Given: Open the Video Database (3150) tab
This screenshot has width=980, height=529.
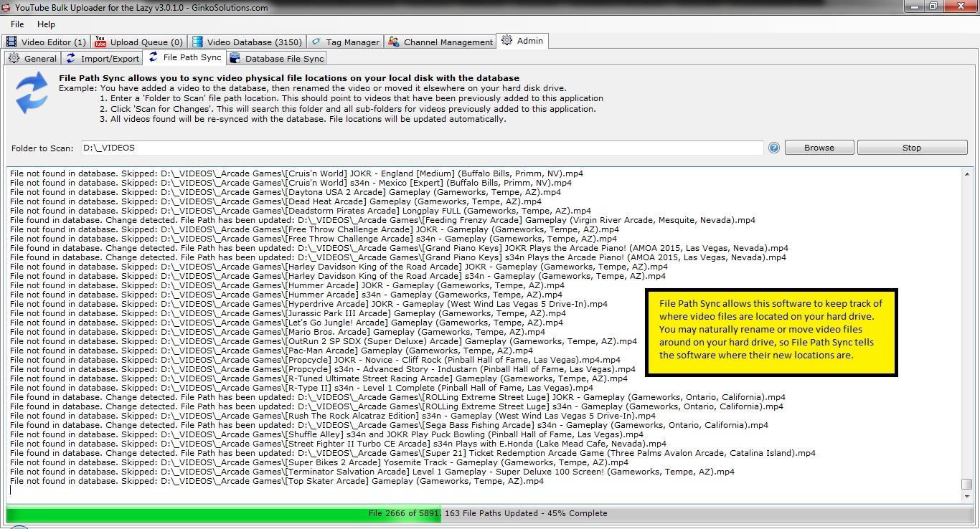Looking at the screenshot, I should coord(247,42).
